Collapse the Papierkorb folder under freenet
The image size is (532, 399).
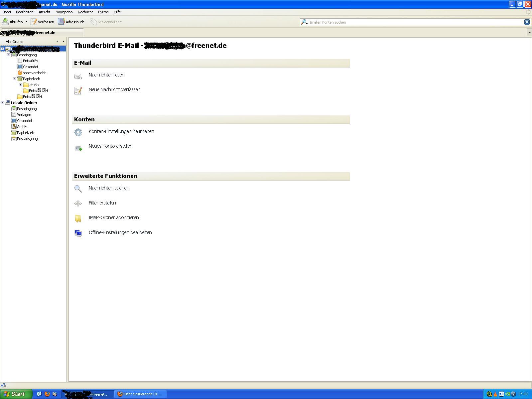coord(15,79)
